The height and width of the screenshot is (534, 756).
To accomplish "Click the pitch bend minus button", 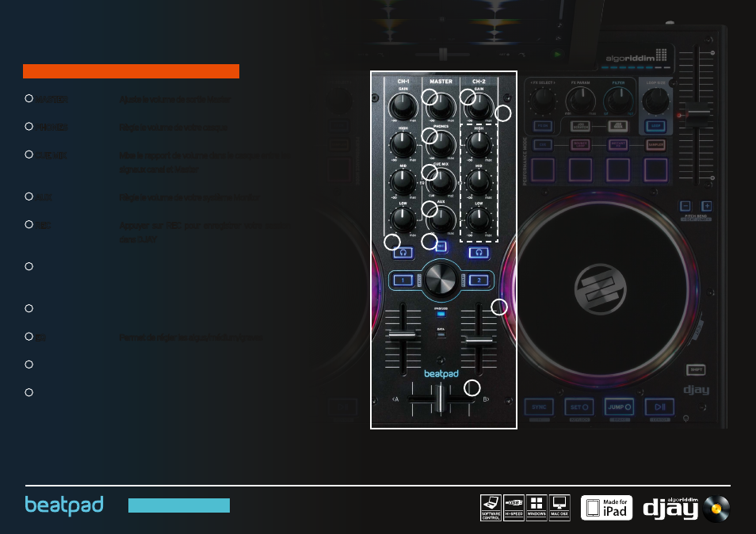I will click(x=685, y=206).
